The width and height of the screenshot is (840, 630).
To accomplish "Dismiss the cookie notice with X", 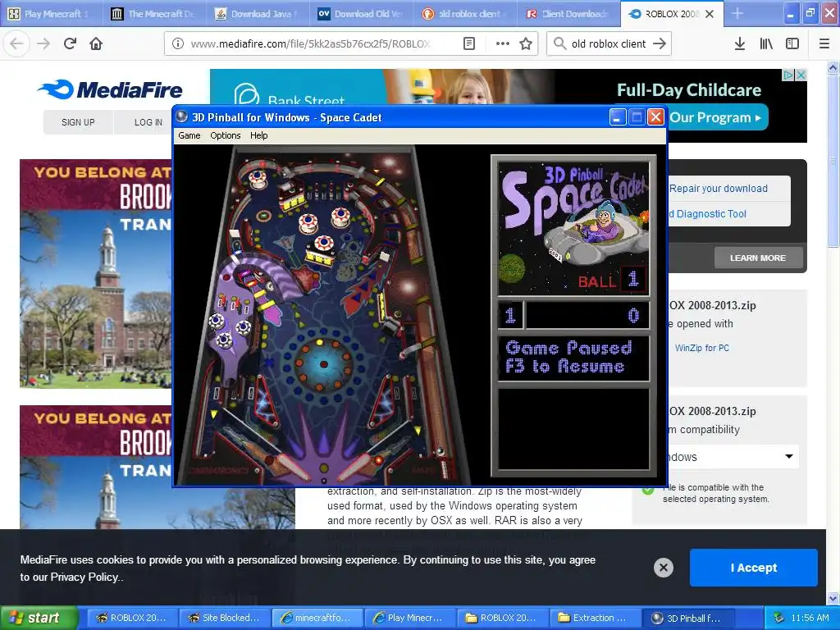I will click(x=663, y=568).
